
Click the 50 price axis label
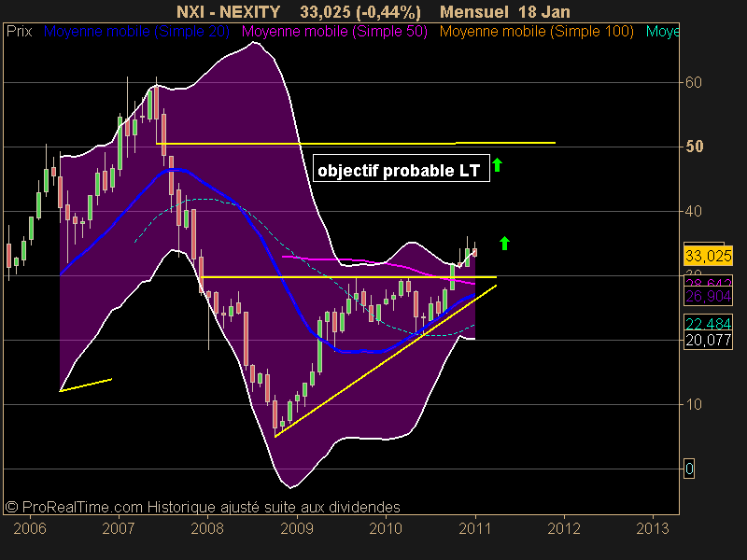(x=694, y=147)
